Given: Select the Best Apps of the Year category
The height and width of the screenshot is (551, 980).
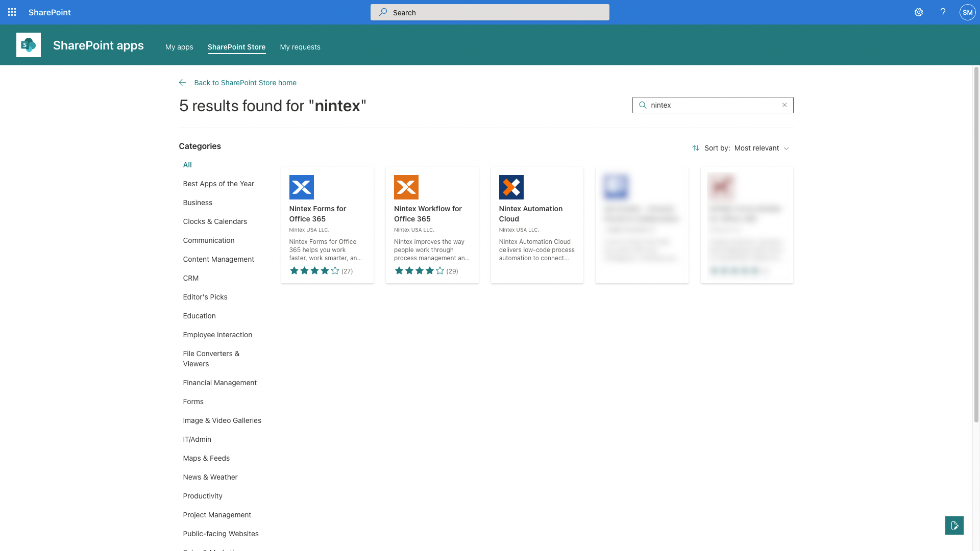Looking at the screenshot, I should (x=218, y=184).
